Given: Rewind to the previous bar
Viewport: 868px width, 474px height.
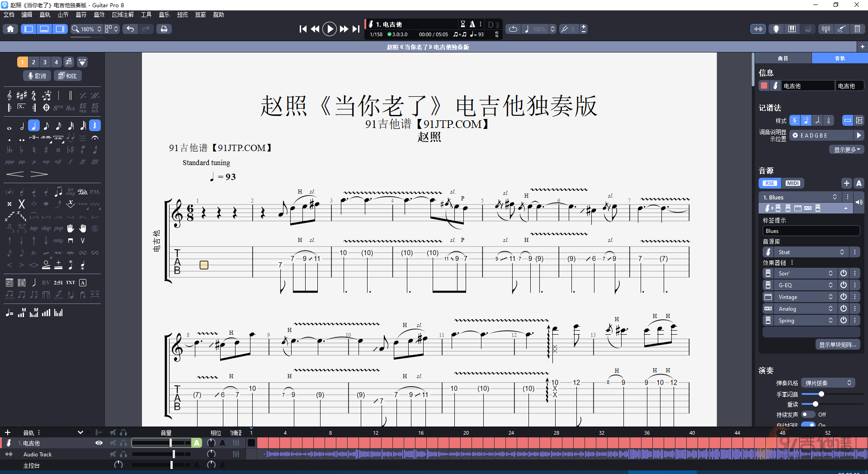Looking at the screenshot, I should pyautogui.click(x=315, y=29).
